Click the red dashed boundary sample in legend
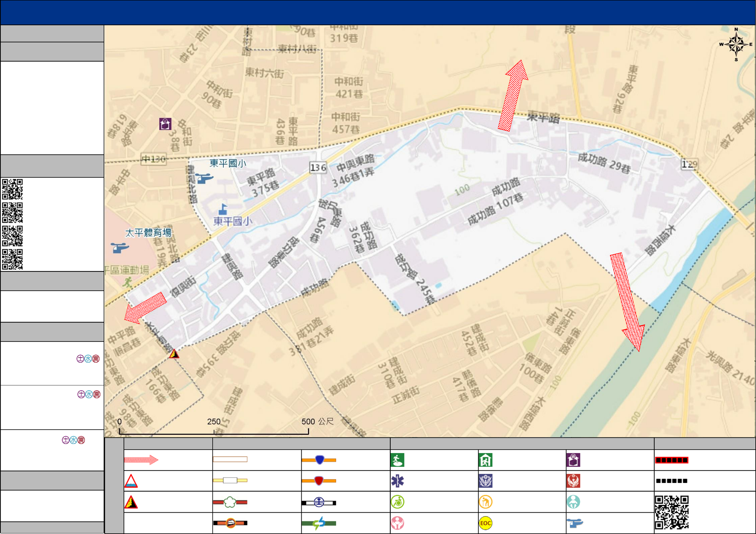 [672, 460]
